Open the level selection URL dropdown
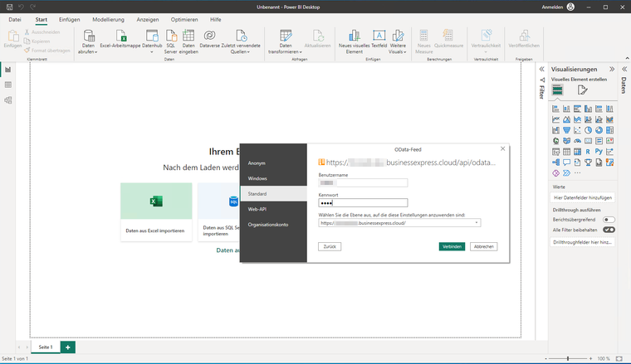Image resolution: width=631 pixels, height=364 pixels. 477,223
